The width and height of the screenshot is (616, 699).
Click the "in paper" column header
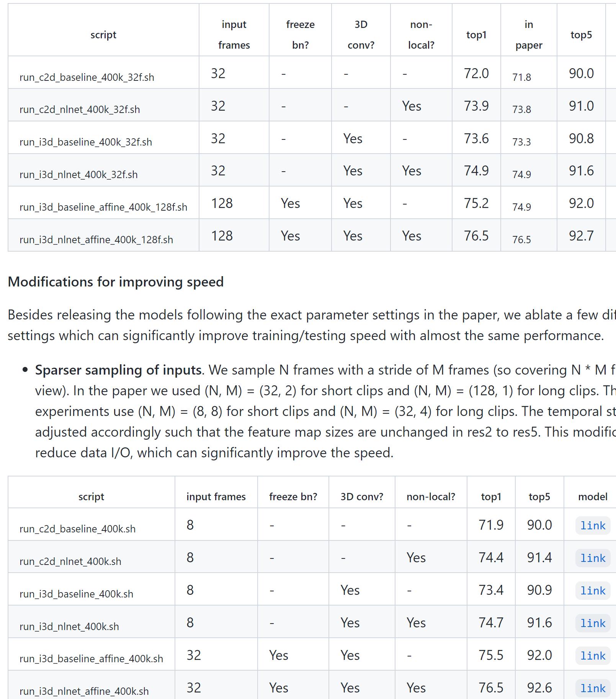pyautogui.click(x=529, y=35)
